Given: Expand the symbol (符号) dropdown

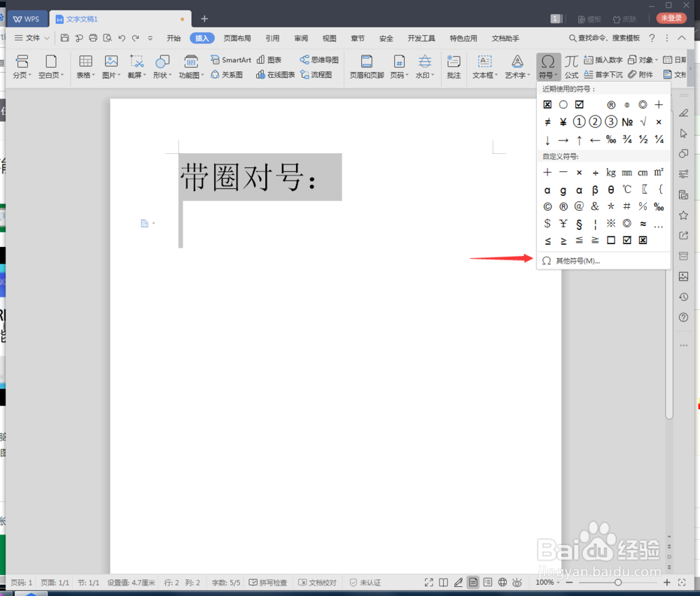Looking at the screenshot, I should [556, 75].
